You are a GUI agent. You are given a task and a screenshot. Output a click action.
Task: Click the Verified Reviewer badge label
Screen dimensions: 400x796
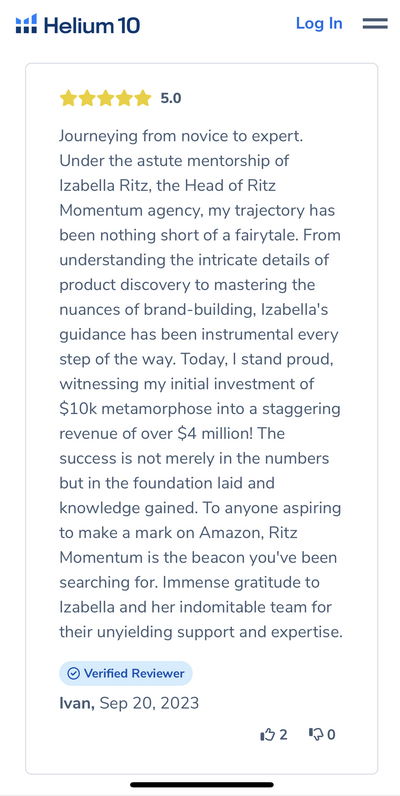click(134, 673)
